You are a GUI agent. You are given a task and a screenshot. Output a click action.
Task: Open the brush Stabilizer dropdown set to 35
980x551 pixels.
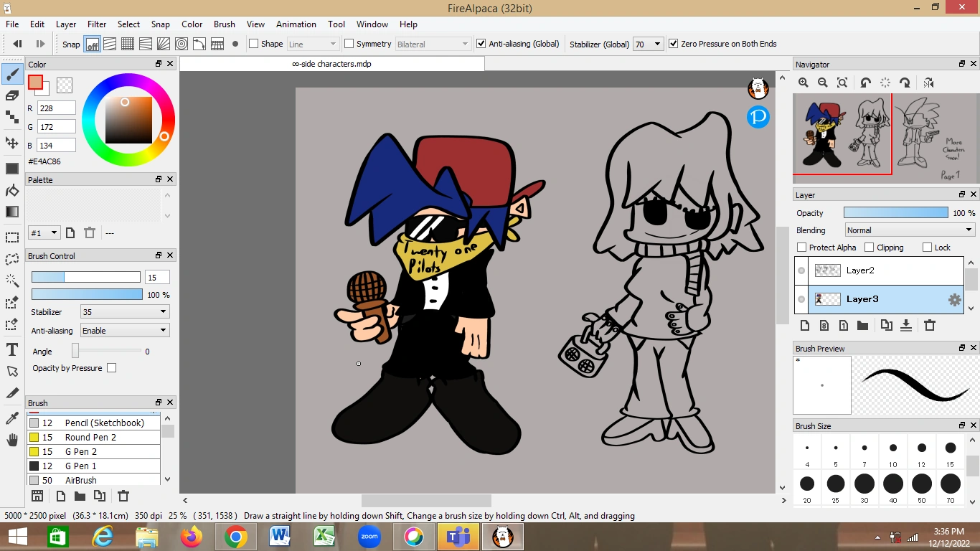[124, 311]
